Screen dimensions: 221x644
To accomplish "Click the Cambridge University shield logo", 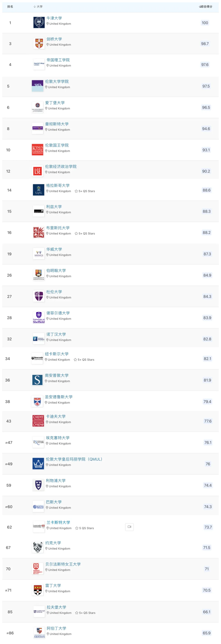I will tap(39, 43).
